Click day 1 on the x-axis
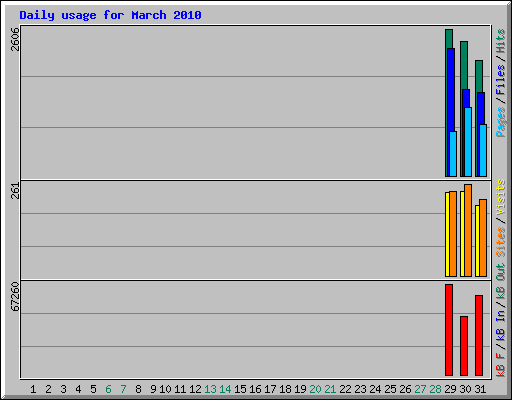Image resolution: width=512 pixels, height=400 pixels. pyautogui.click(x=33, y=389)
